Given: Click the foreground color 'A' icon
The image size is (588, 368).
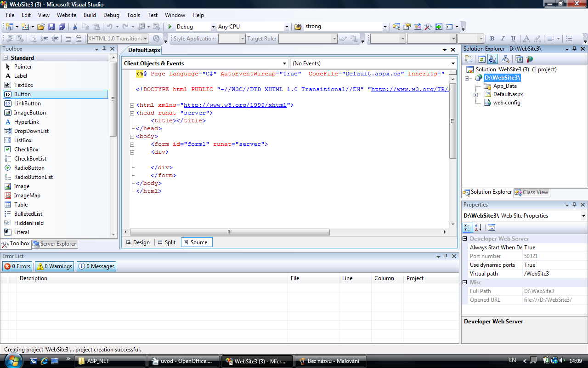Looking at the screenshot, I should click(526, 39).
